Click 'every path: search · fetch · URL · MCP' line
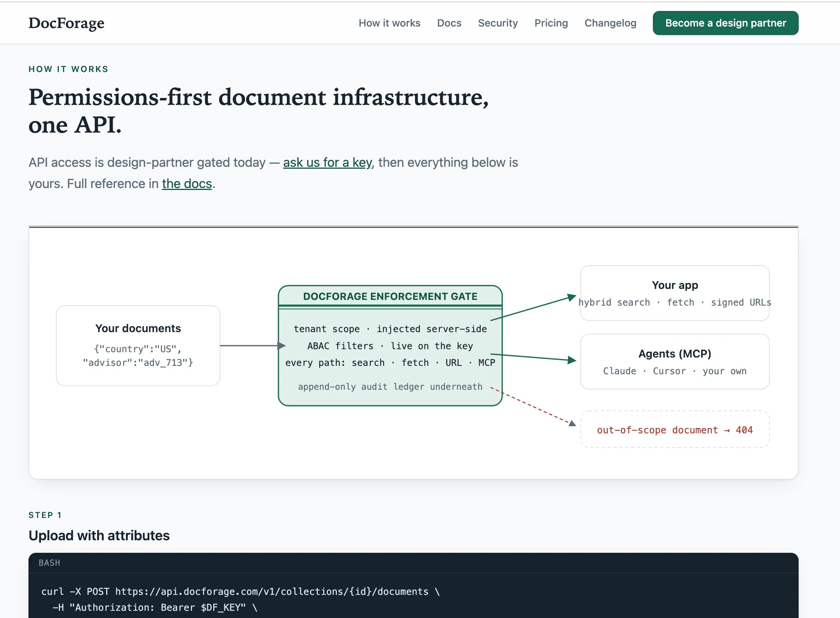This screenshot has height=618, width=840. [x=390, y=363]
